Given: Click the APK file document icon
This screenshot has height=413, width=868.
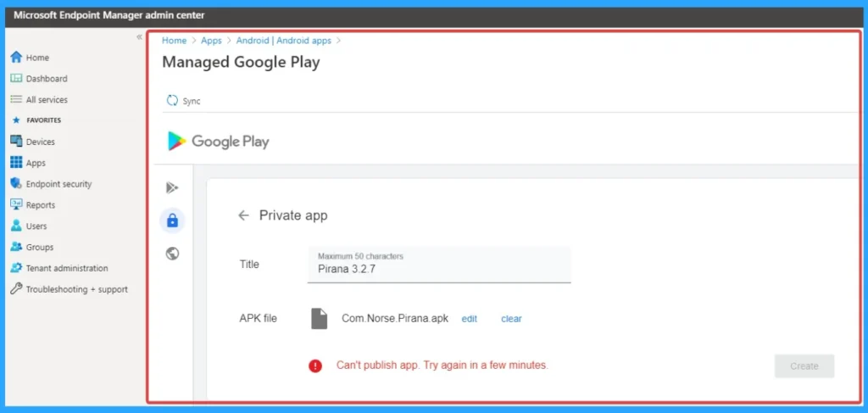Looking at the screenshot, I should pyautogui.click(x=320, y=319).
